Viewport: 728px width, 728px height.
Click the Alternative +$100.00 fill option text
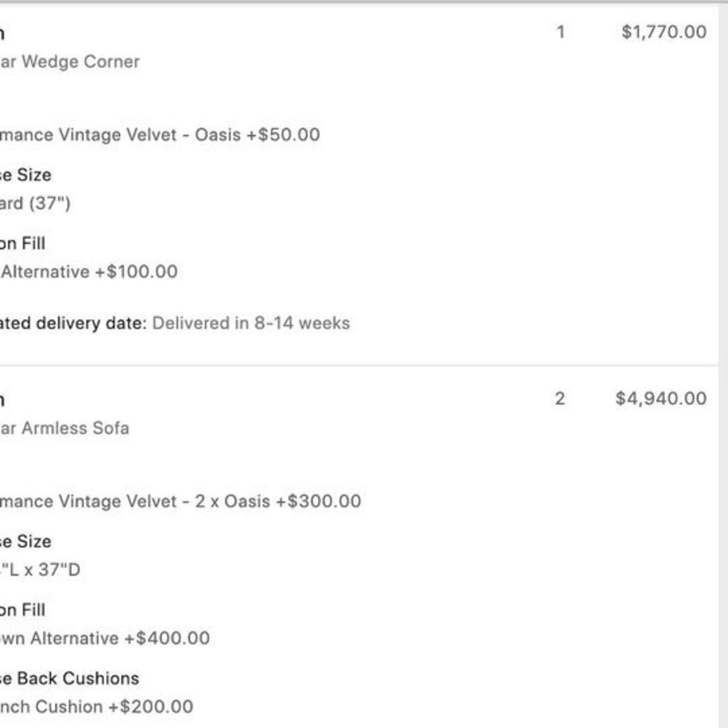coord(89,272)
